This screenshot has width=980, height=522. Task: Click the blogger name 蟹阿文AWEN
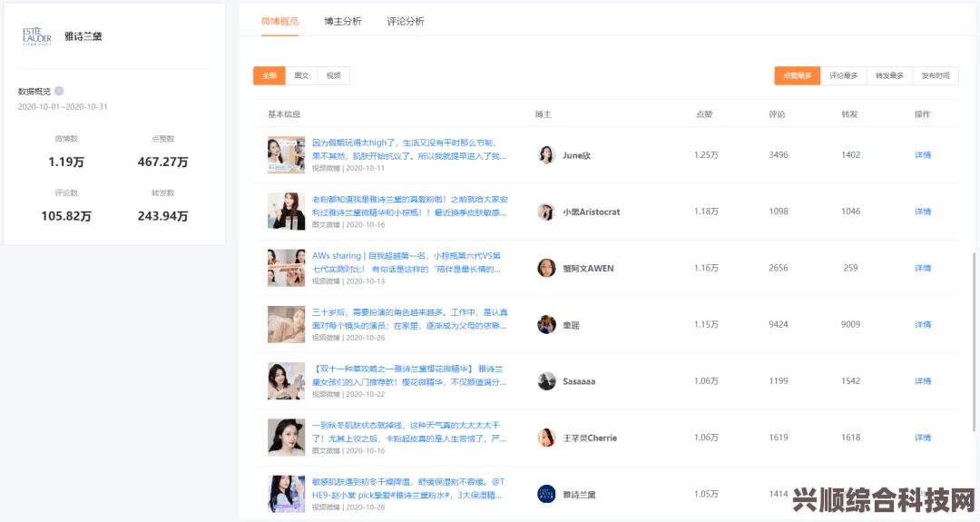[x=588, y=268]
